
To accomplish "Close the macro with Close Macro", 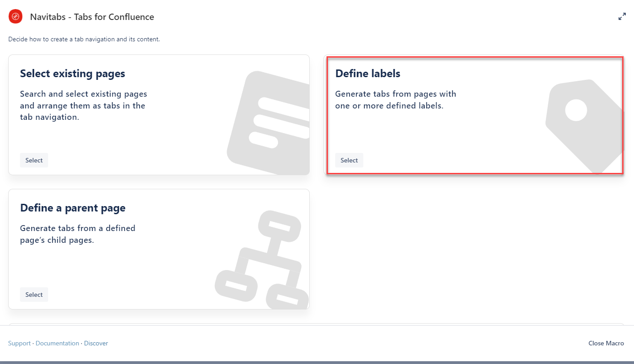I will 606,343.
